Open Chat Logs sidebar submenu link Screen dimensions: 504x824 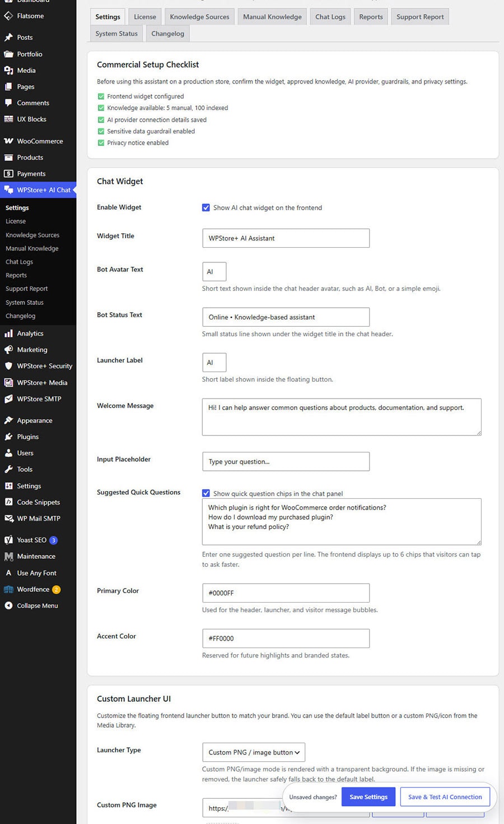(x=19, y=262)
